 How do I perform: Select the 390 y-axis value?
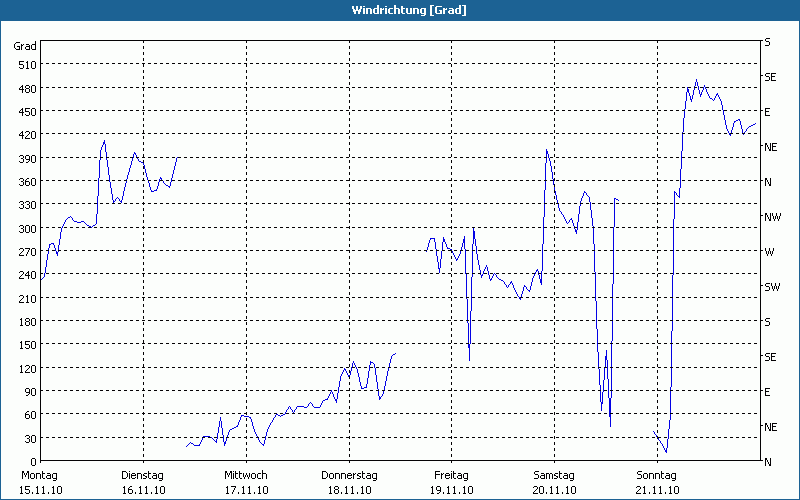(x=28, y=159)
